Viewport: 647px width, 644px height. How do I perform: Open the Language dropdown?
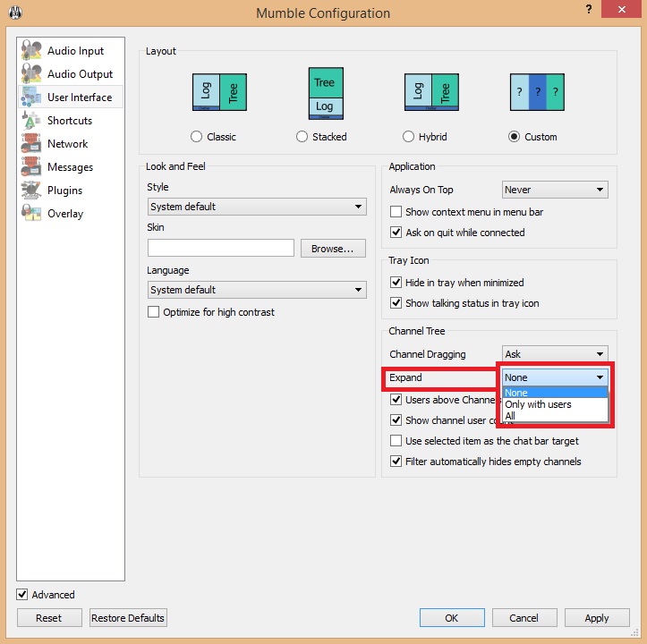tap(257, 290)
